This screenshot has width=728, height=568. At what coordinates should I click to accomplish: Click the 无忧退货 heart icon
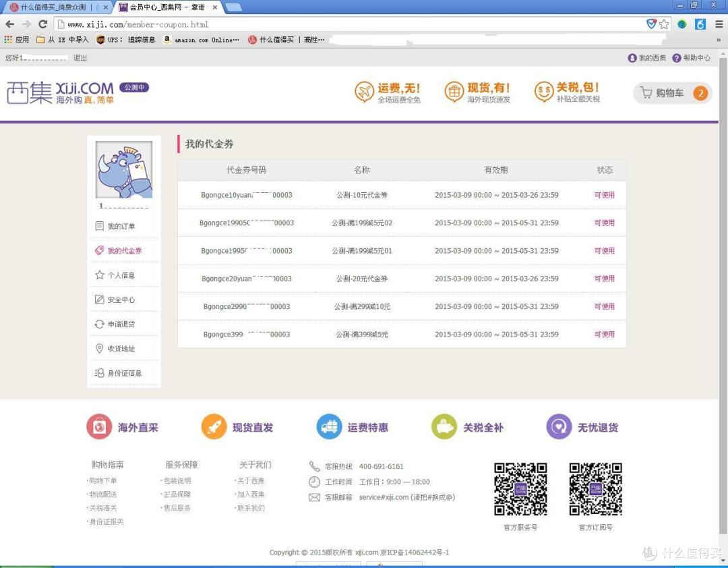(559, 426)
